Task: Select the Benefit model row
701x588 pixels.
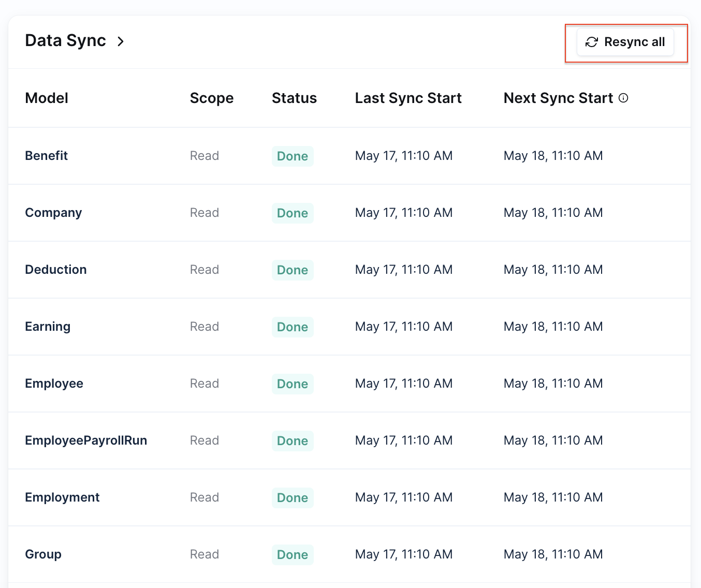Action: tap(47, 156)
